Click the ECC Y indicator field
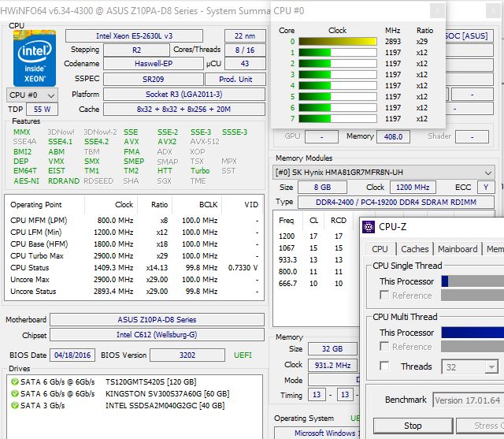504x439 pixels. point(486,187)
